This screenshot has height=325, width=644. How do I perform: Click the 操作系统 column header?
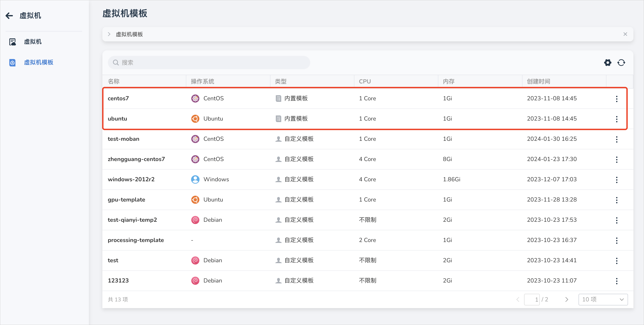point(203,81)
